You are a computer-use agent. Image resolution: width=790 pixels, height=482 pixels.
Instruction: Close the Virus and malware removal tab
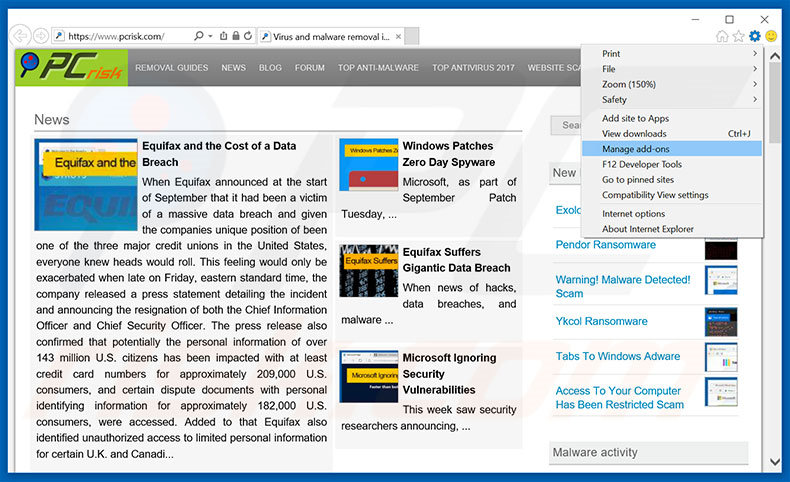(x=399, y=36)
